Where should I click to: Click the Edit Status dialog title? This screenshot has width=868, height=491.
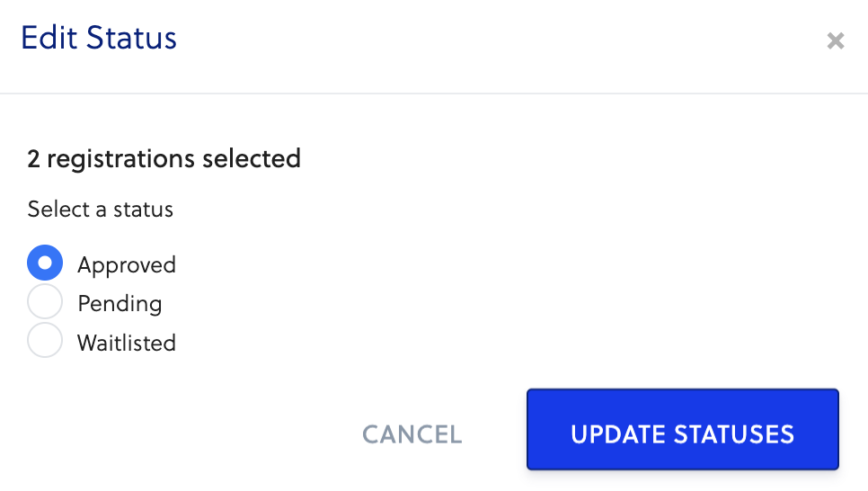99,39
